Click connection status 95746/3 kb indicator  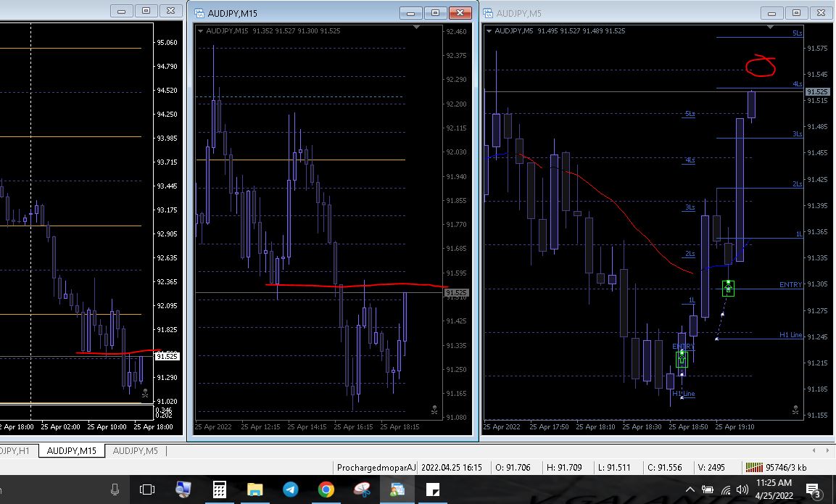tap(777, 468)
